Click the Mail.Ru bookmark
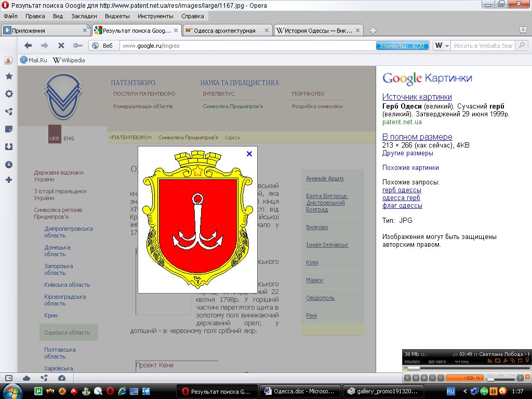 point(34,60)
